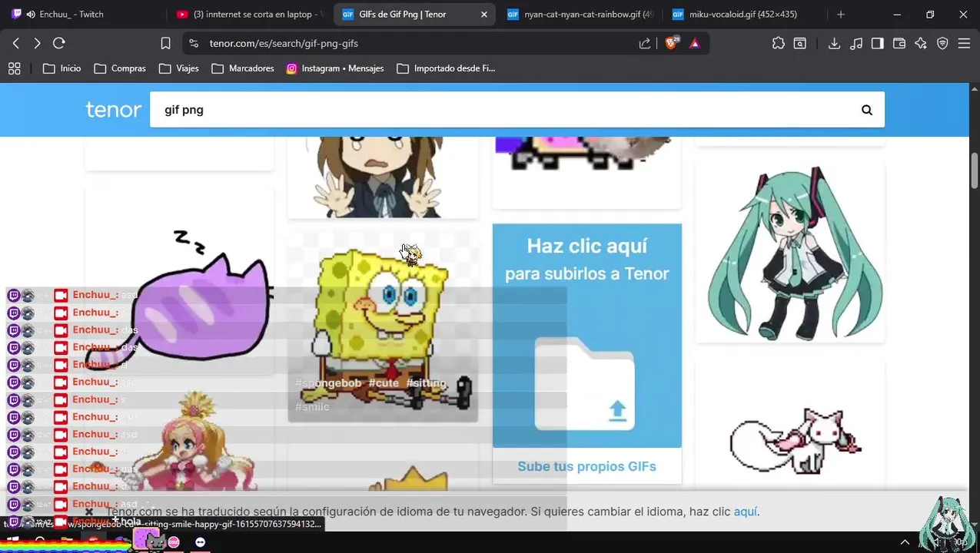Reload the Tenor page
This screenshot has height=553, width=980.
pyautogui.click(x=59, y=44)
